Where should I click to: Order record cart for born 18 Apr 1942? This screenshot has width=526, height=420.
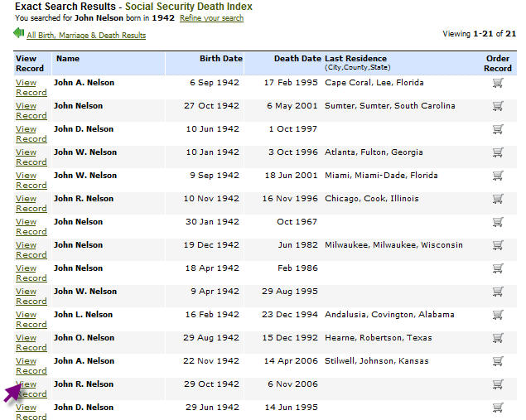pyautogui.click(x=498, y=268)
